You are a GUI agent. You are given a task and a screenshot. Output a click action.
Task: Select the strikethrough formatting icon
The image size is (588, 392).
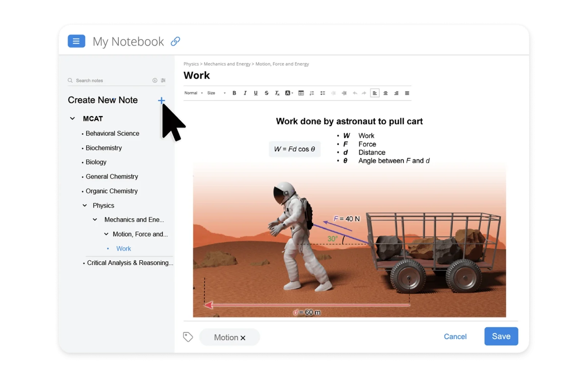(266, 93)
